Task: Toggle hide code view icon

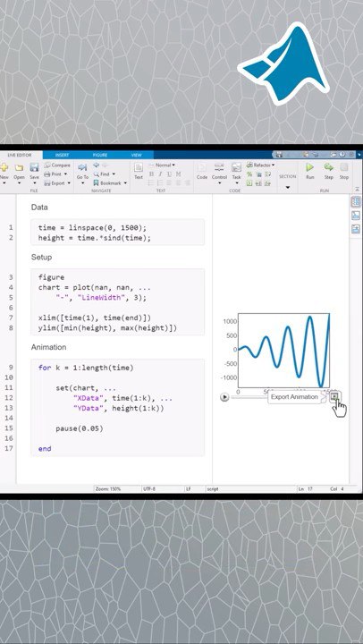Action: pos(356,229)
